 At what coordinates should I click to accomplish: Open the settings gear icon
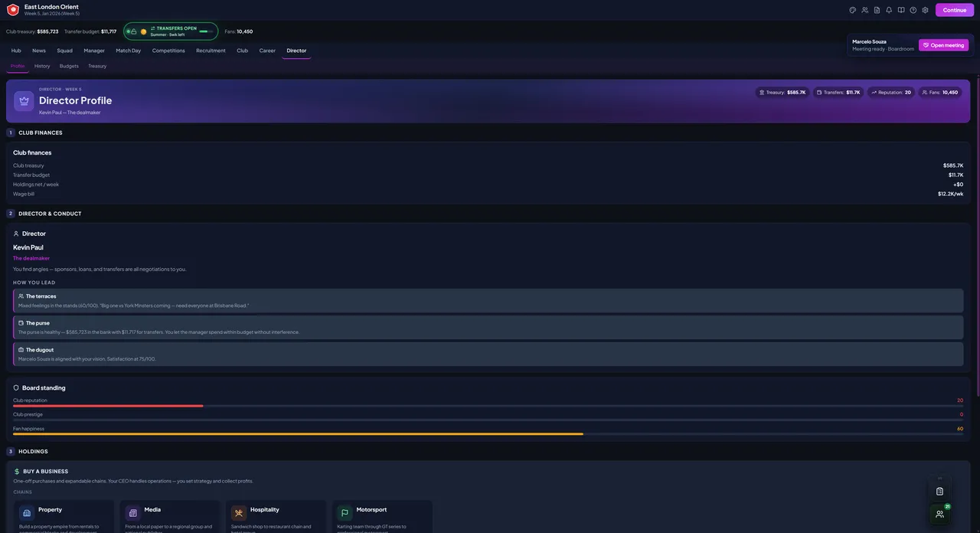(x=925, y=10)
